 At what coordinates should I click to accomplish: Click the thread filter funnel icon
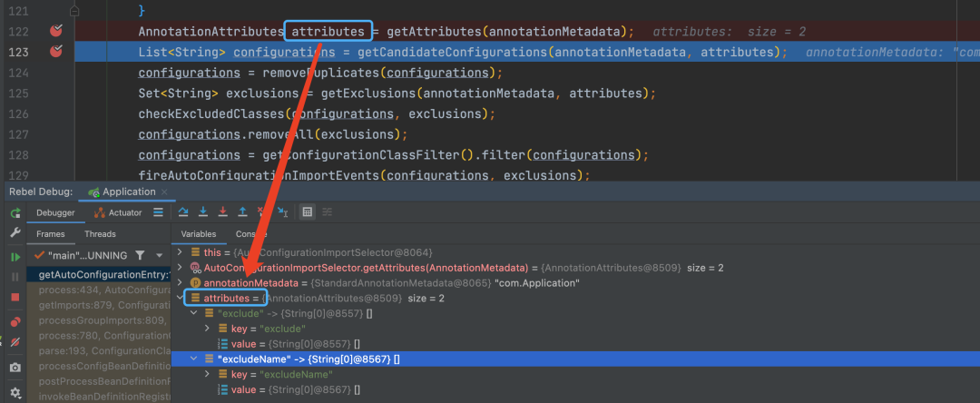click(140, 255)
